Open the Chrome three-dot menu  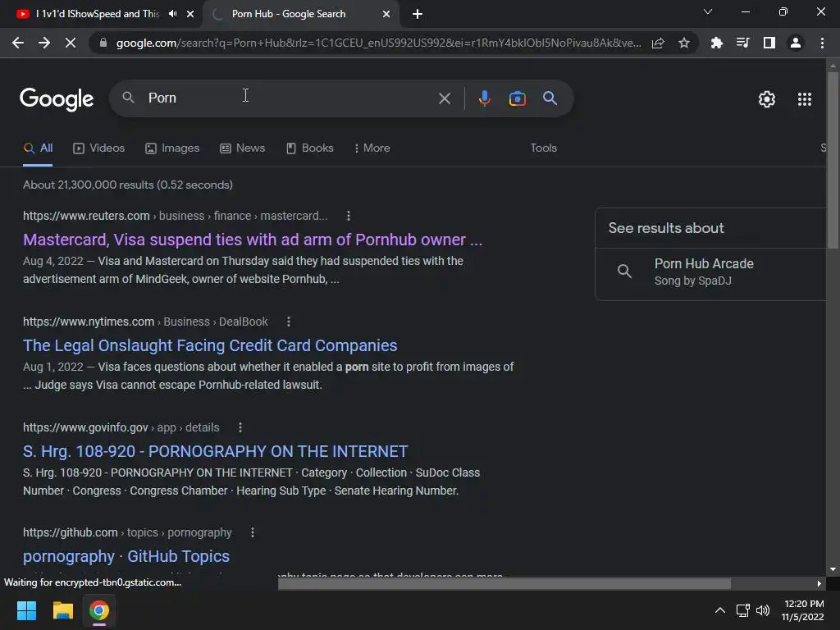pyautogui.click(x=822, y=43)
